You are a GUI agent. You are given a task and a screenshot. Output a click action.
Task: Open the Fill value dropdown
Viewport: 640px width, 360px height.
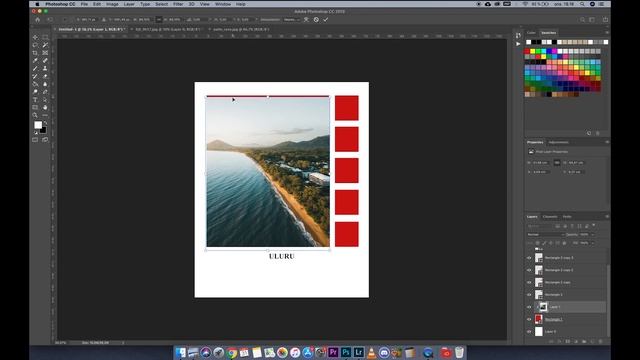[593, 243]
